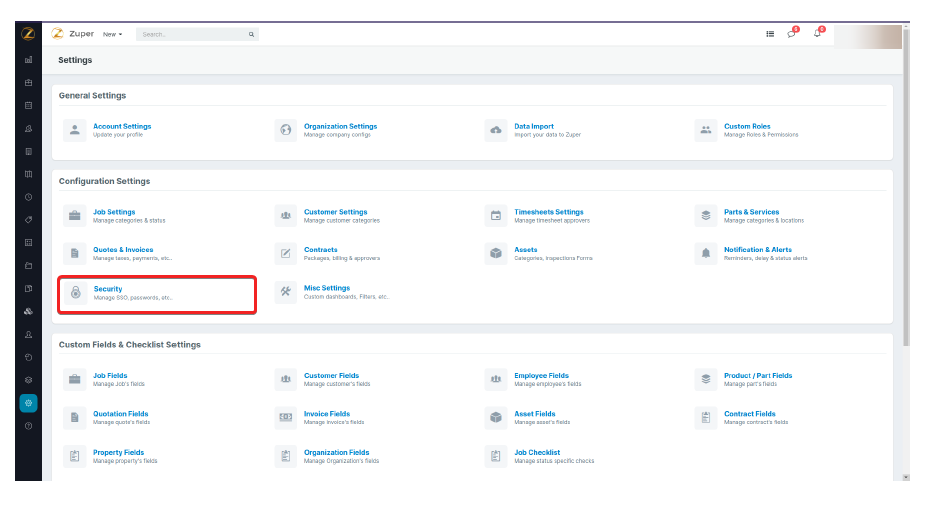Open dashboard chart icon in sidebar

pos(28,60)
